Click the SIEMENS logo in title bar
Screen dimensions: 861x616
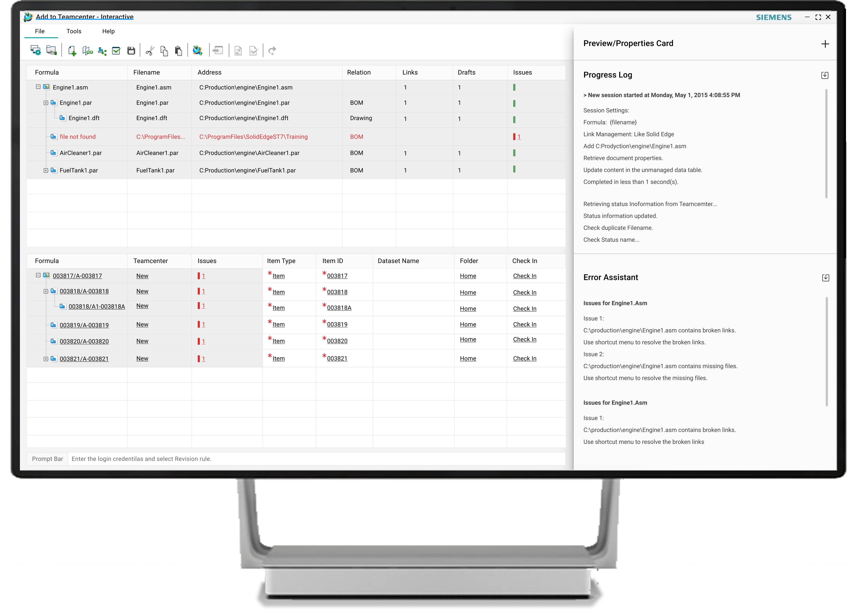point(773,17)
